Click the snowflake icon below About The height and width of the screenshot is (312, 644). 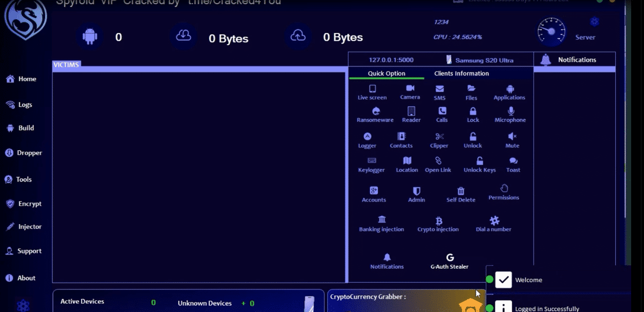click(23, 305)
